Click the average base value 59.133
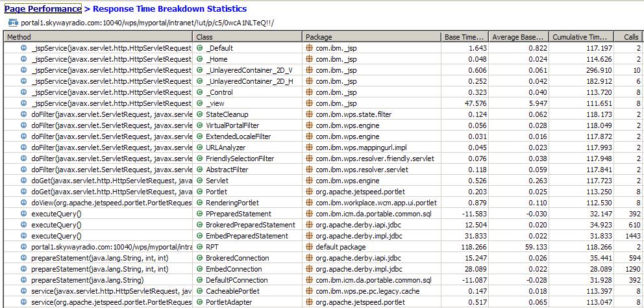The width and height of the screenshot is (644, 308). tap(536, 247)
